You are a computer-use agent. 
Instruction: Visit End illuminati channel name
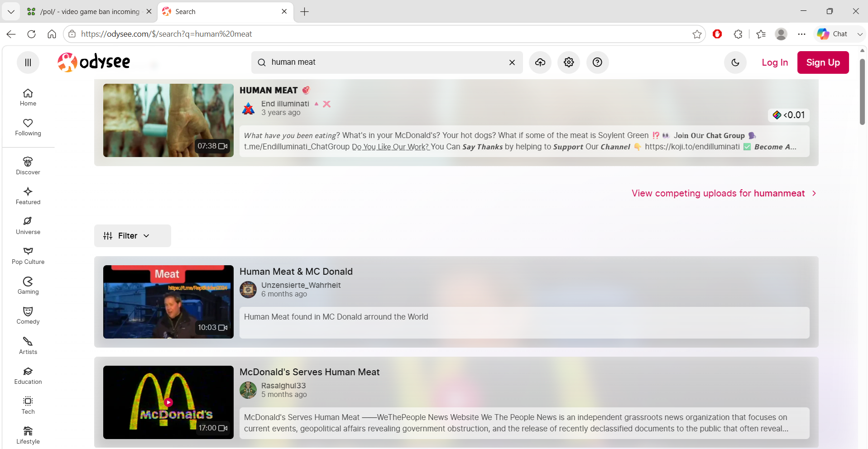coord(285,104)
